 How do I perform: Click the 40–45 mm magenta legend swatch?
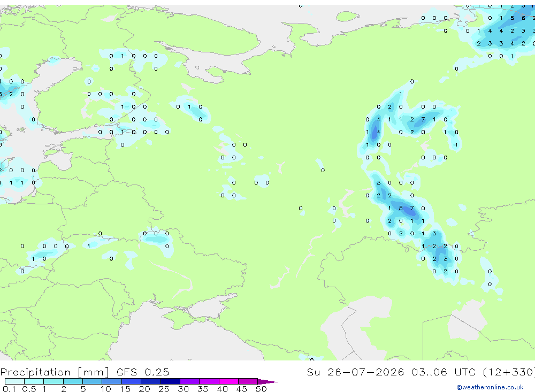coord(228,381)
